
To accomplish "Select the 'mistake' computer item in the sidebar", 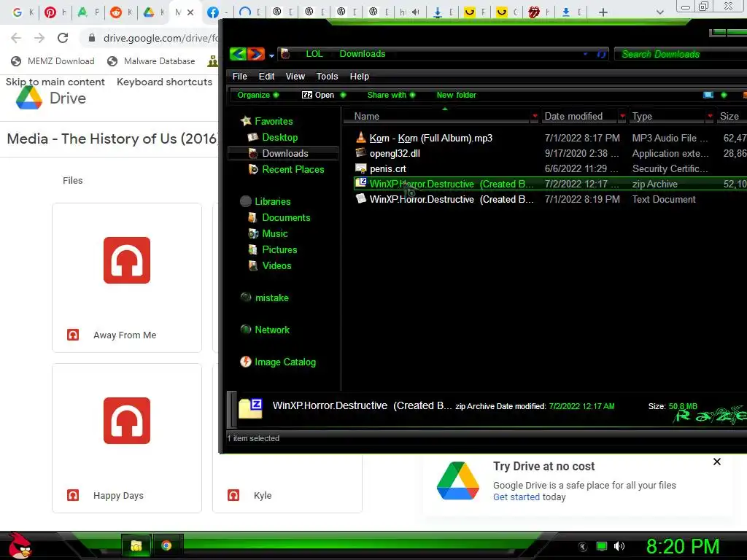I will click(x=271, y=297).
